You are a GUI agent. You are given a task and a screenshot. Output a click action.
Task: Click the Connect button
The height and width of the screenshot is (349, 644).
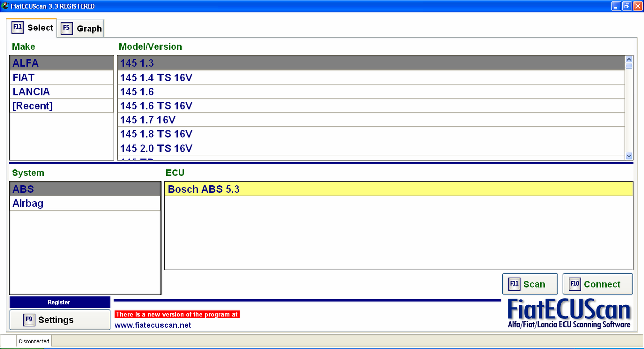point(598,284)
